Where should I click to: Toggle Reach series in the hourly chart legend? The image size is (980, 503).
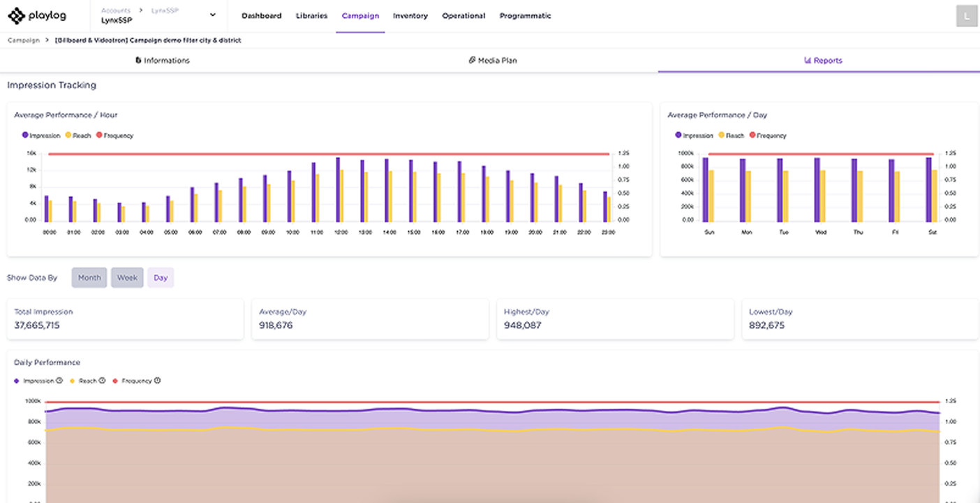78,136
